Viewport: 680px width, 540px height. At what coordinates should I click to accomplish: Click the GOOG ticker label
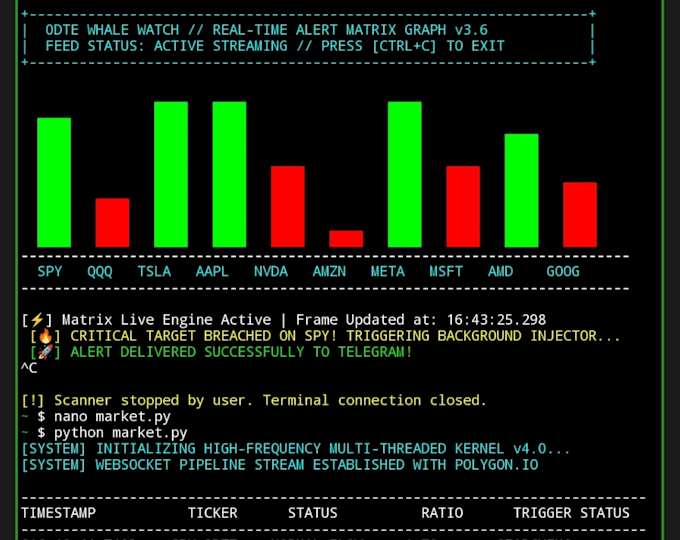coord(563,272)
